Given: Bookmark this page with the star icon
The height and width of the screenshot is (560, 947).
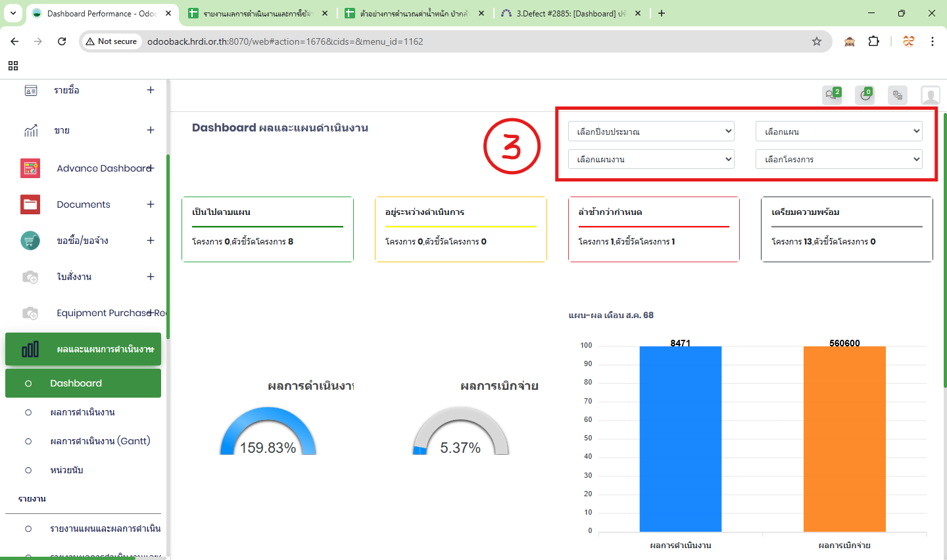Looking at the screenshot, I should click(x=817, y=41).
